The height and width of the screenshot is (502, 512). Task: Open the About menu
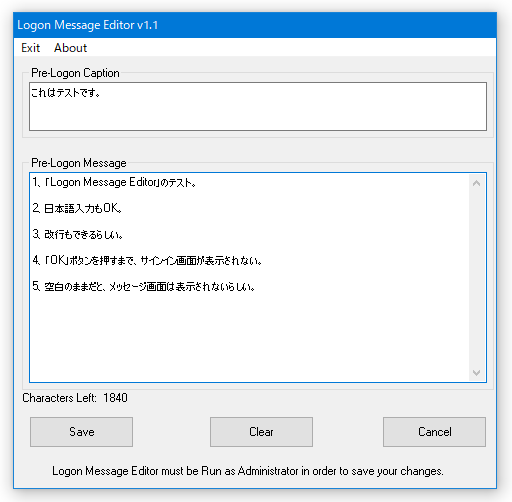click(70, 48)
